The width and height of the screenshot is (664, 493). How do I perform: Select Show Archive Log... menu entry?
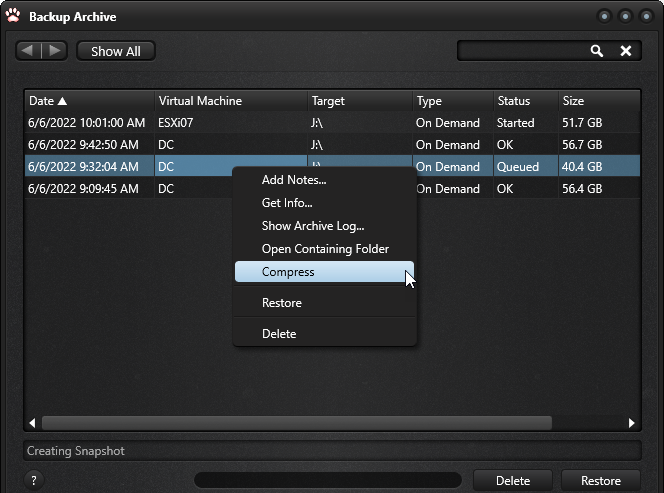click(324, 226)
